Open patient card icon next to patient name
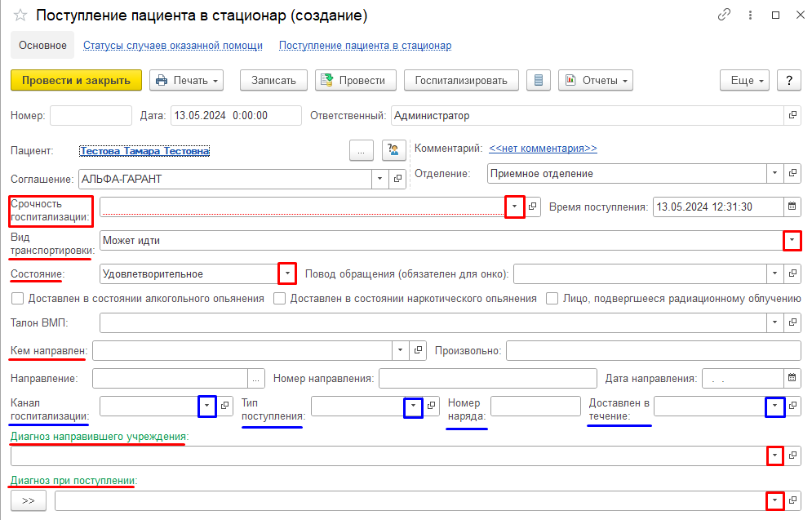The height and width of the screenshot is (520, 812). (393, 150)
